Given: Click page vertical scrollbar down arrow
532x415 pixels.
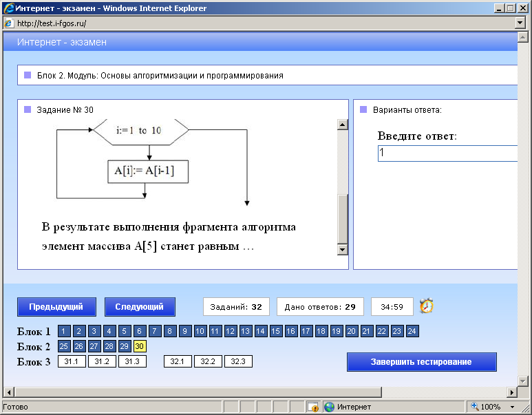Looking at the screenshot, I should tap(522, 381).
